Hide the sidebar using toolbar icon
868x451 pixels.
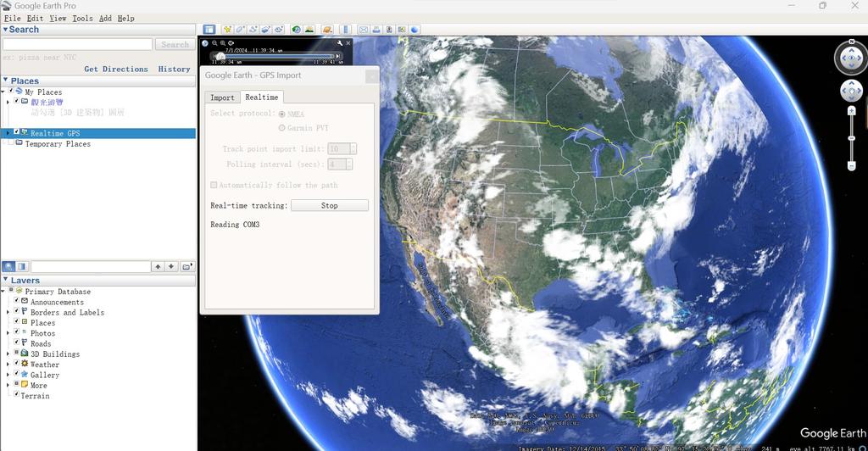(209, 30)
